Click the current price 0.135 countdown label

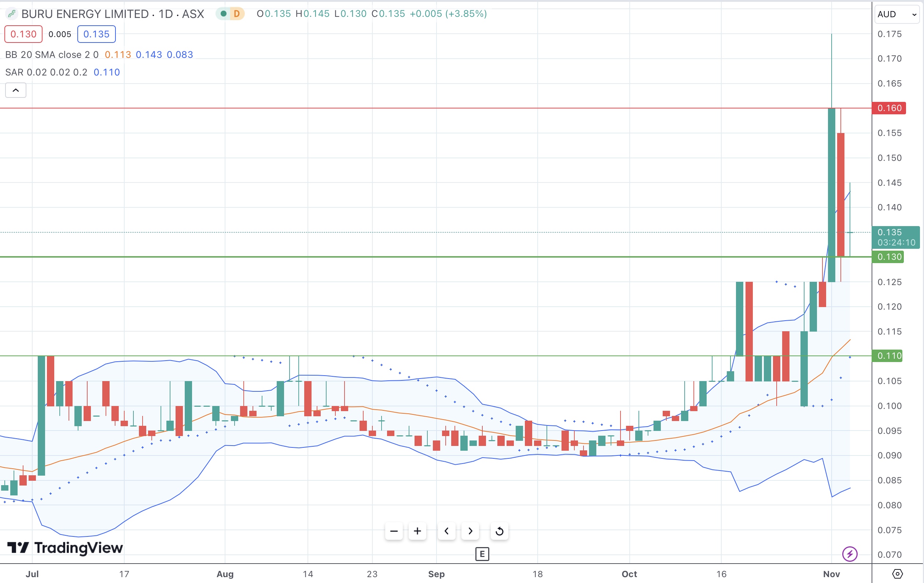coord(896,237)
